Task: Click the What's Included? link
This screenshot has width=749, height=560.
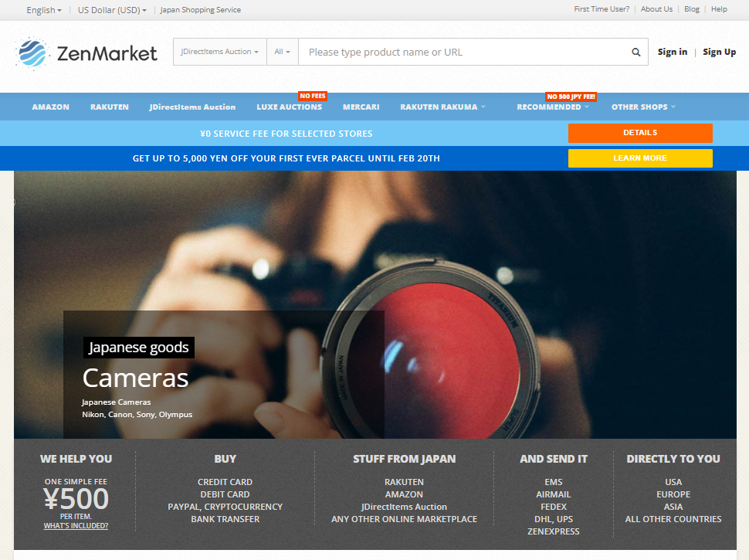Action: click(76, 525)
